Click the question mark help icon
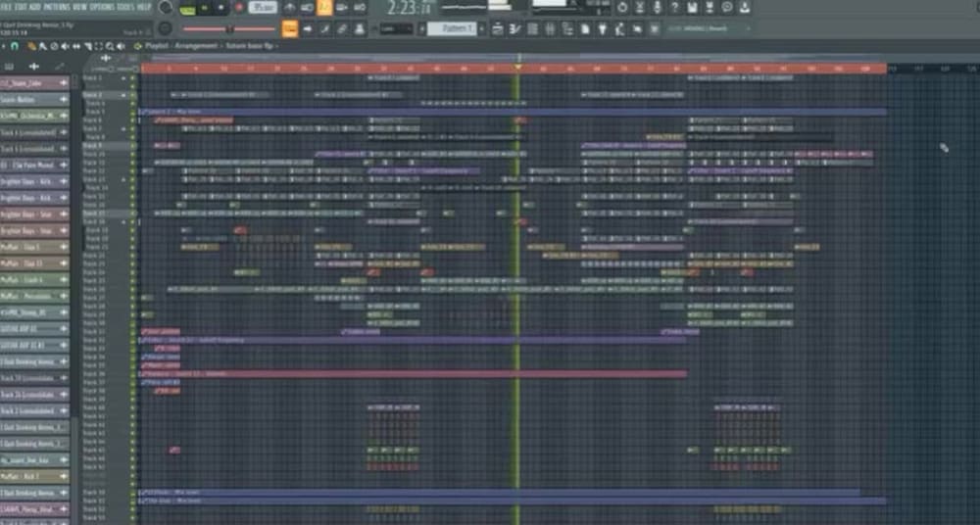Screen dimensions: 980x525 tap(675, 8)
